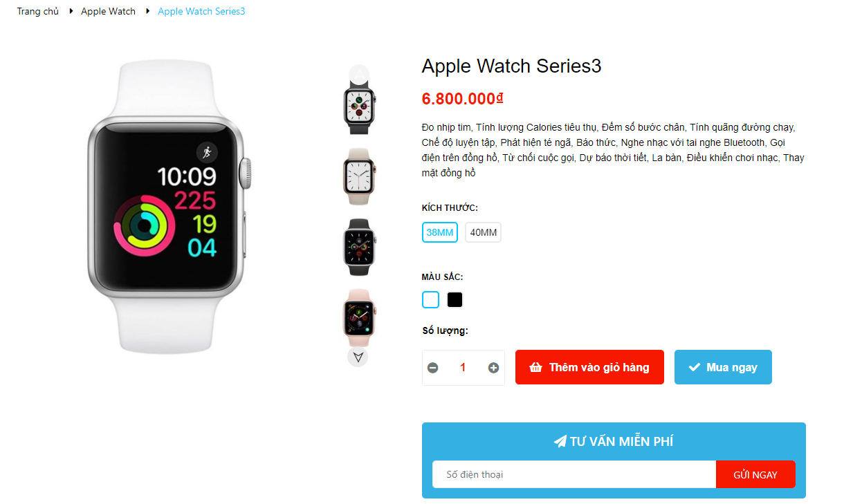Click the up arrow above the thumbnail list
This screenshot has width=844, height=504.
click(358, 73)
